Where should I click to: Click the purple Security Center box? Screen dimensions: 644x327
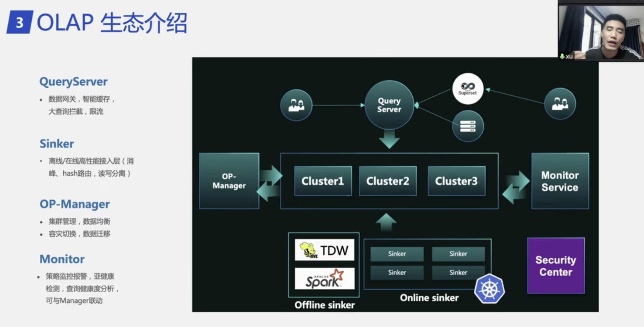(556, 266)
